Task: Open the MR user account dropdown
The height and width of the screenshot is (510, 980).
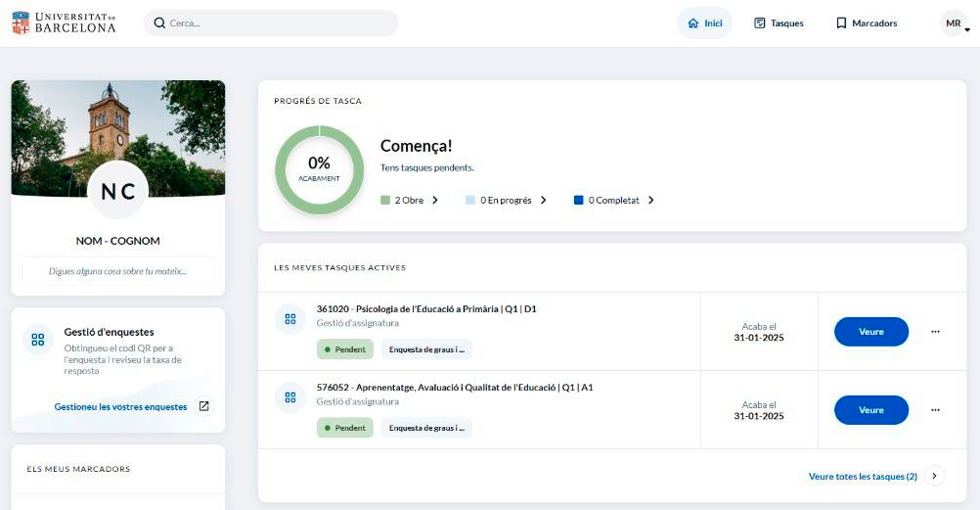Action: [x=955, y=23]
